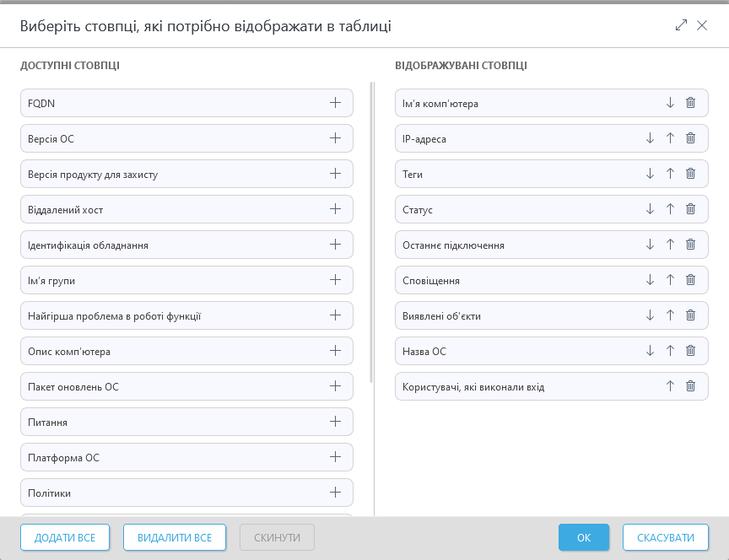729x560 pixels.
Task: Move IP-адреса column down
Action: (650, 138)
